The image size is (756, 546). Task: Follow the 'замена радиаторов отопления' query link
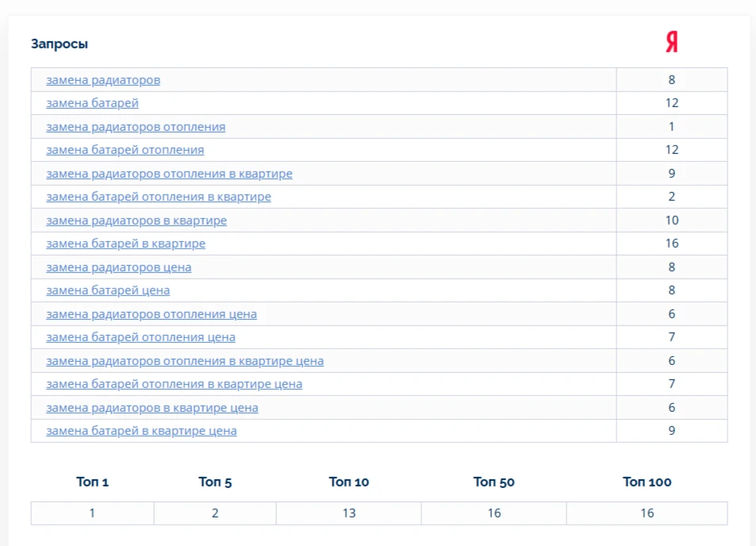(136, 127)
